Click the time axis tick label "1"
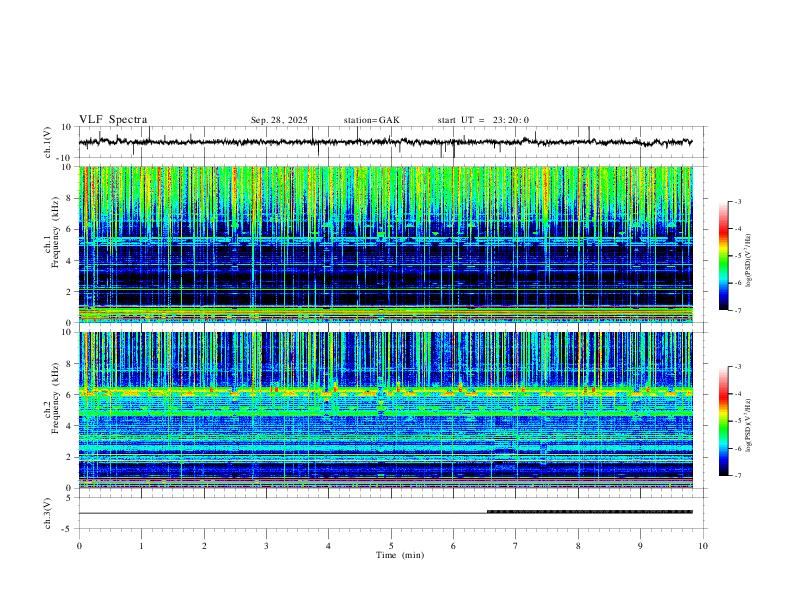 pos(141,546)
